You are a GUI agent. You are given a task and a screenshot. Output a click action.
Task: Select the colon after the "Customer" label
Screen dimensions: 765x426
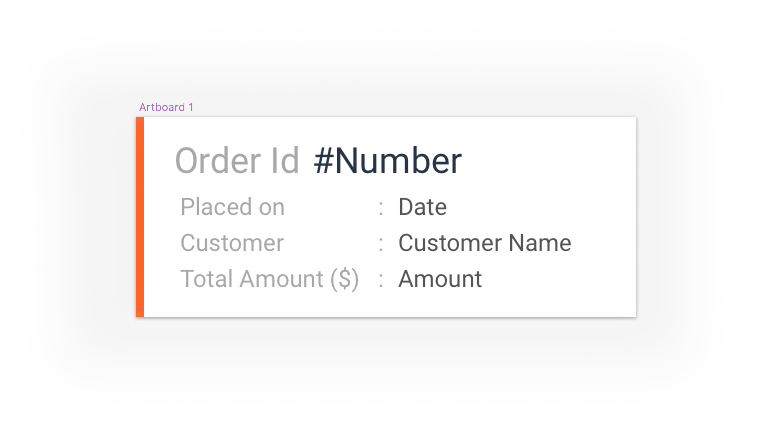pos(381,244)
